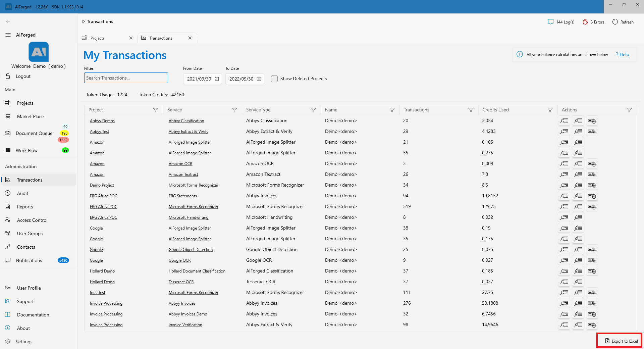The width and height of the screenshot is (644, 349).
Task: Focus the Search Transactions filter field
Action: [x=126, y=78]
